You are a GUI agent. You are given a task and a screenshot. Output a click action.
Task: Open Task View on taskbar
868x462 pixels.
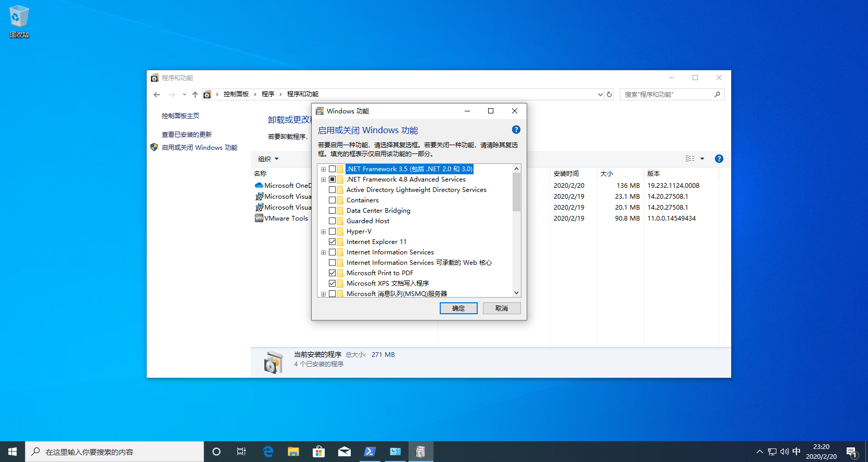241,452
